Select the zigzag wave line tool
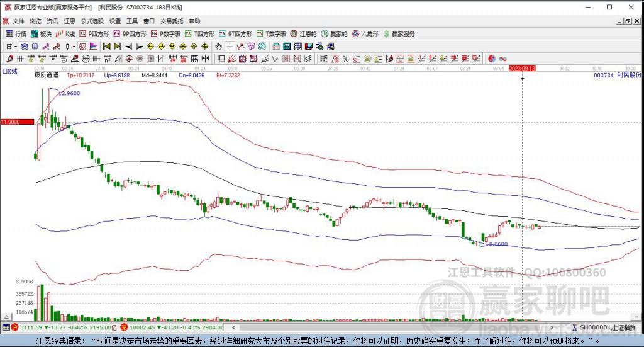This screenshot has width=644, height=347. click(x=275, y=59)
